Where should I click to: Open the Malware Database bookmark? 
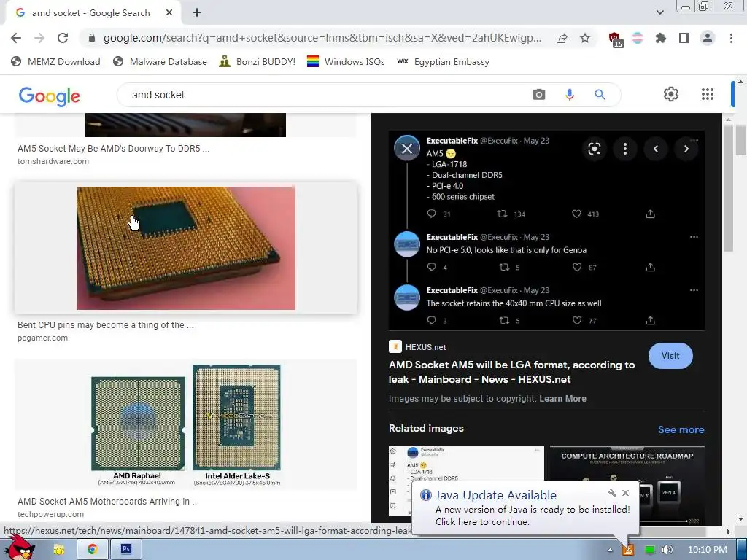160,61
